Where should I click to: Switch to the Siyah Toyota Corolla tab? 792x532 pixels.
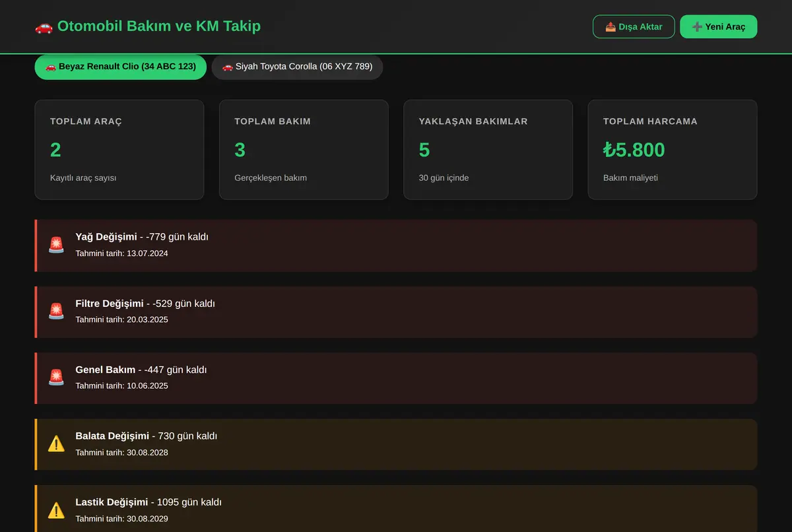[x=297, y=67]
